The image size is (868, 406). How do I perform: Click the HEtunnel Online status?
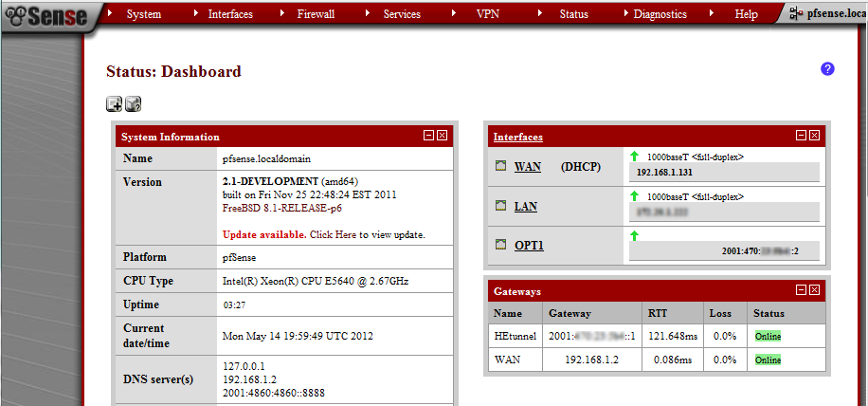(768, 336)
